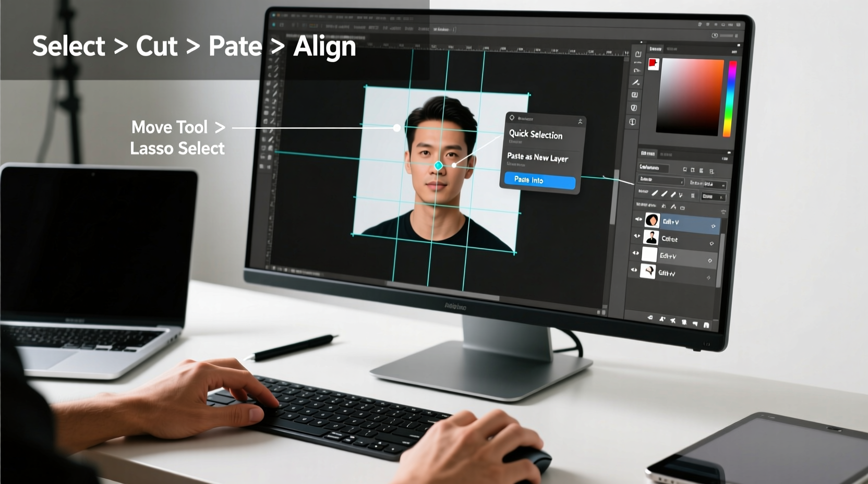Expand the dropdown beside the Opacity field
Viewport: 868px width, 484px height.
pos(722,185)
